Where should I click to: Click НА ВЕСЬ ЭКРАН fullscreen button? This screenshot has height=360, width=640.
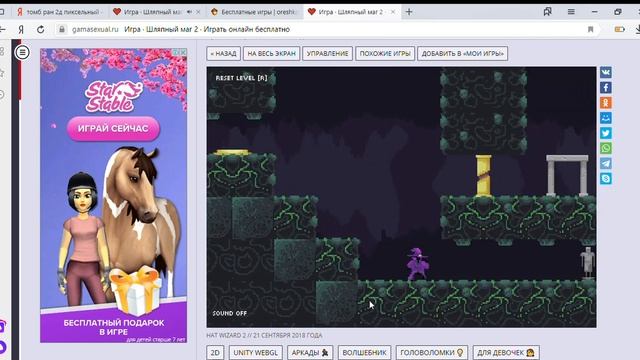pos(271,53)
